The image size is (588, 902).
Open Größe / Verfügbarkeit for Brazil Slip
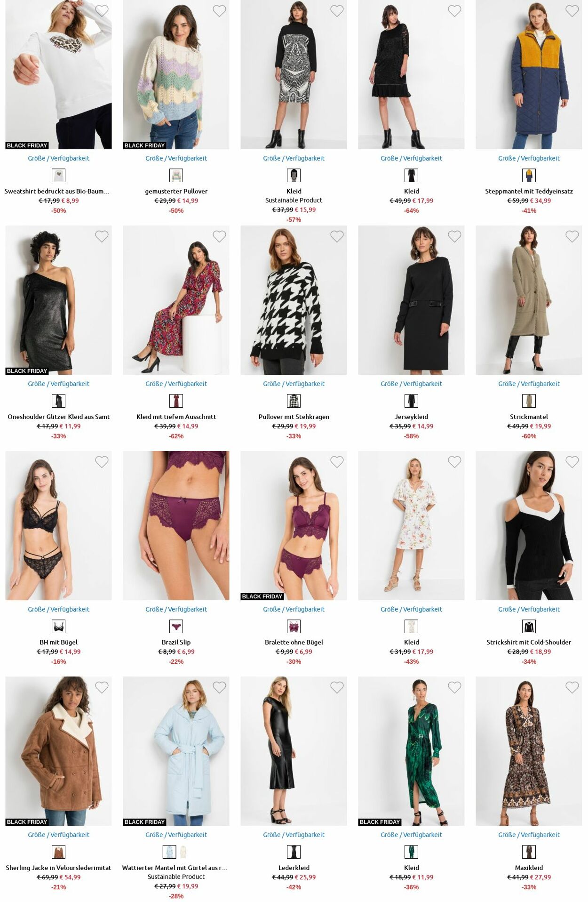tap(176, 609)
